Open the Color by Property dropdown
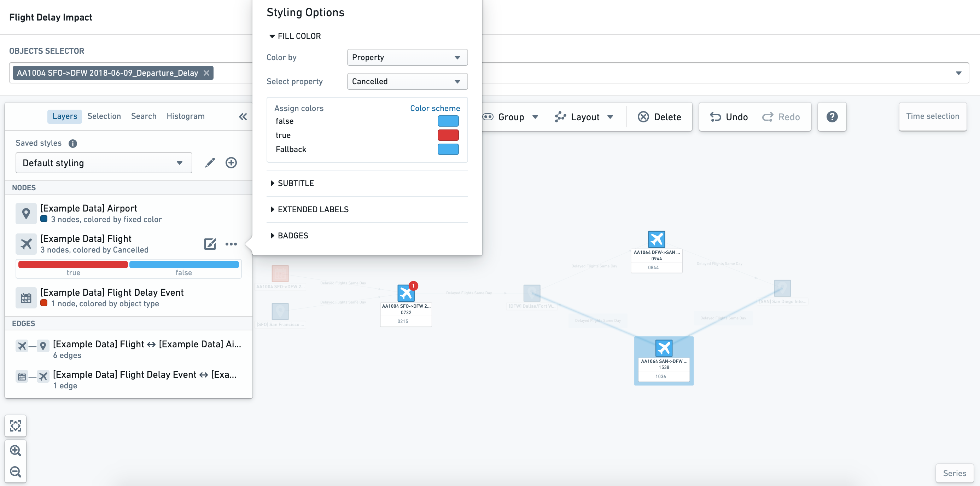The image size is (980, 486). [407, 57]
